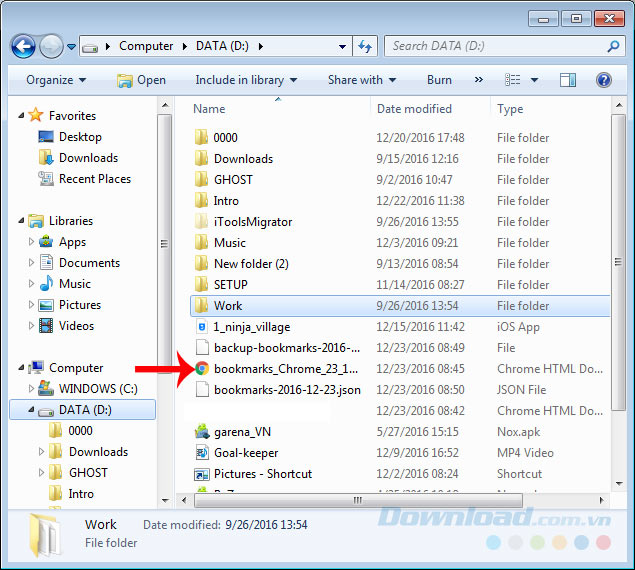Select the Chrome bookmarks HTML file icon
The width and height of the screenshot is (635, 570).
point(202,369)
